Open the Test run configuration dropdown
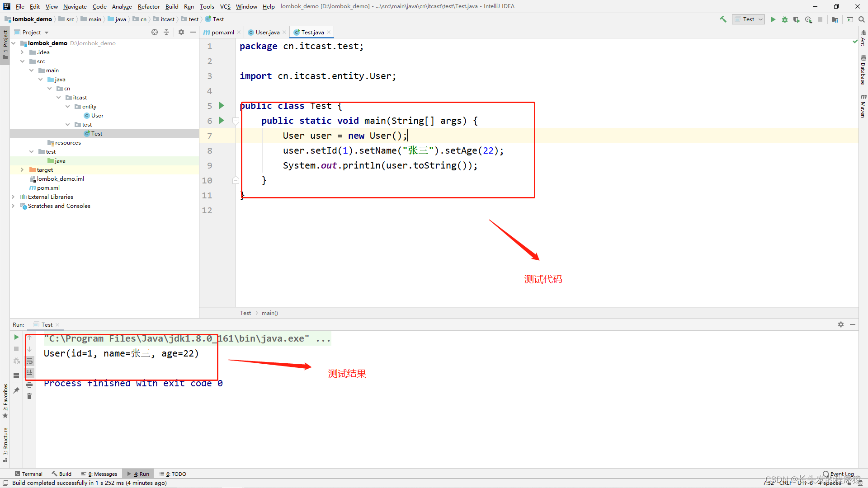This screenshot has height=488, width=868. (749, 19)
